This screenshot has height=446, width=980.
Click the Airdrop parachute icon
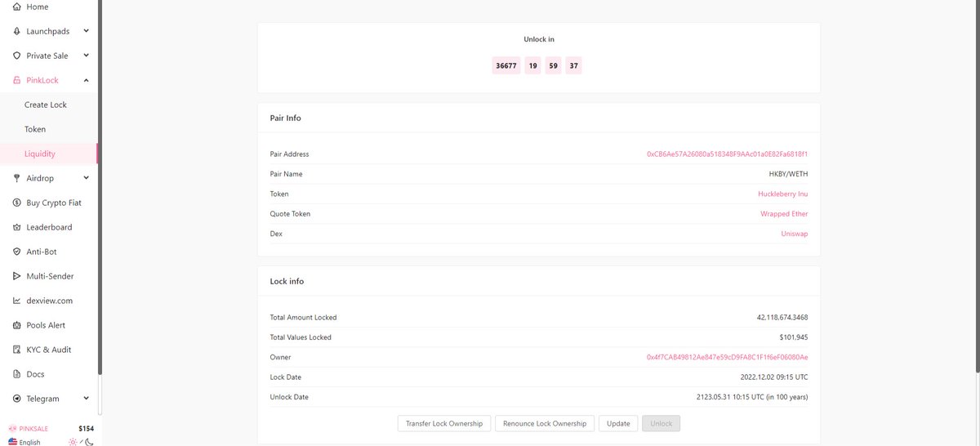(x=17, y=178)
